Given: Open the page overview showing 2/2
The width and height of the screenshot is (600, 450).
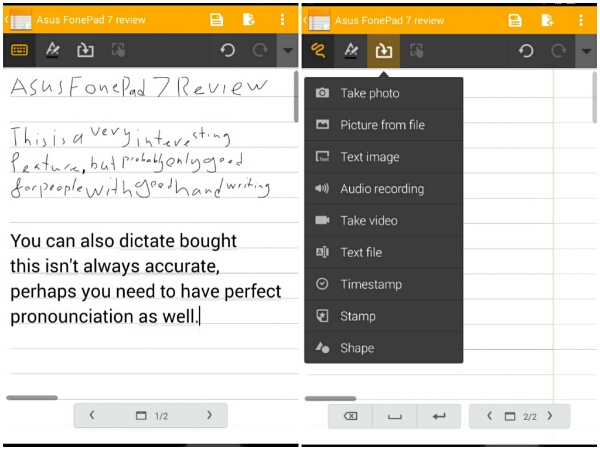Looking at the screenshot, I should coord(520,416).
